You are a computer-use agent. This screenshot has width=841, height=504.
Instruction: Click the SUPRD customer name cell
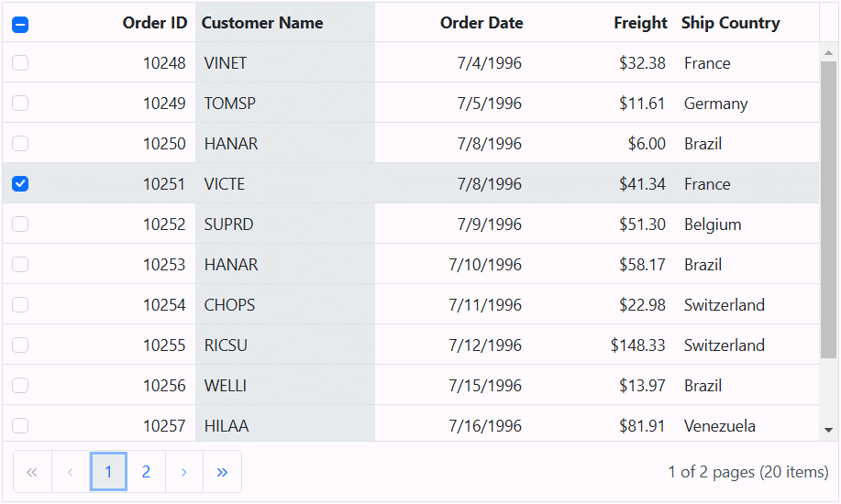[229, 225]
